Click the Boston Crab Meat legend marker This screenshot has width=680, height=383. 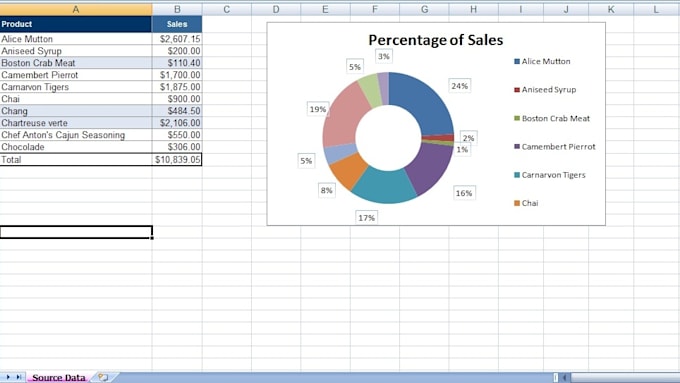pos(517,118)
